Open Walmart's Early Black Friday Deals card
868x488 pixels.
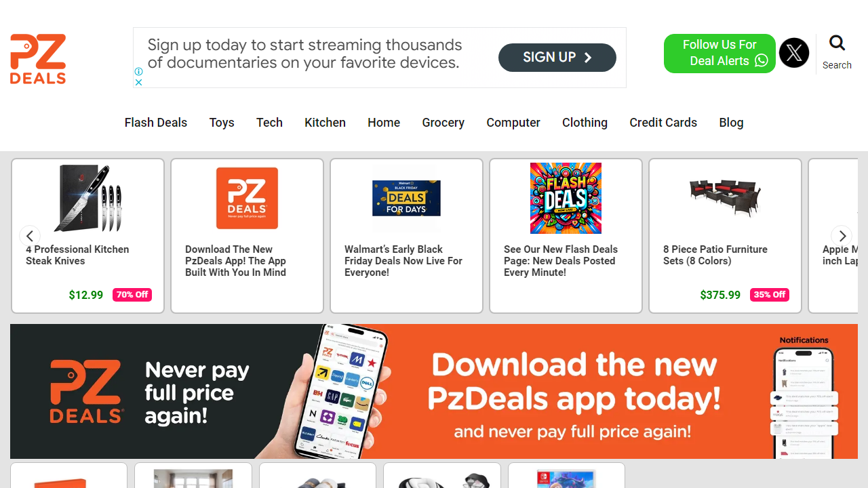[407, 236]
